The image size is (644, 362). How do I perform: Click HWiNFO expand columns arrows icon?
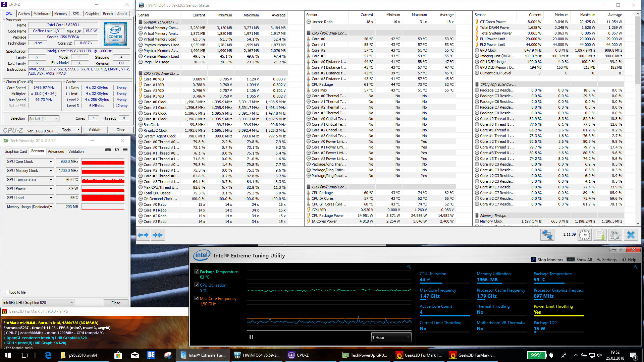(144, 235)
